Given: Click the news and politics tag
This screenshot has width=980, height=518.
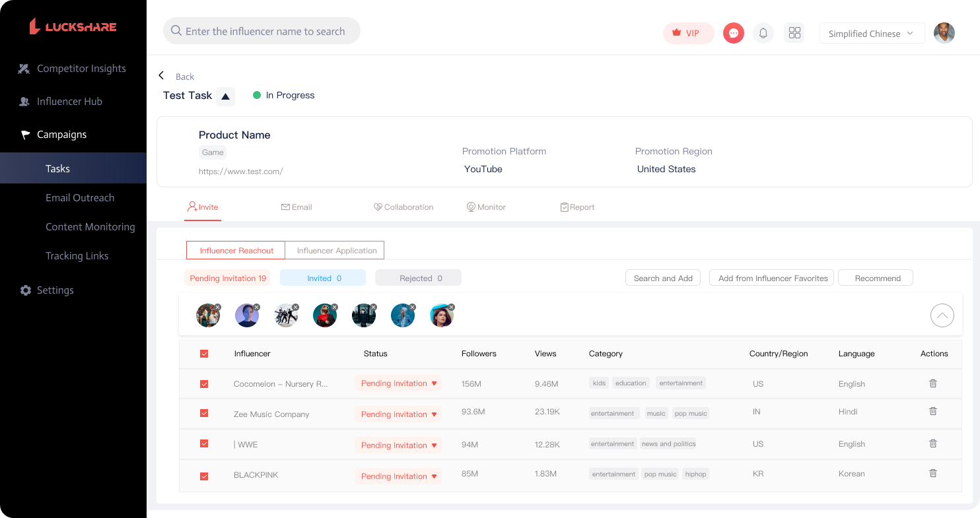Looking at the screenshot, I should [669, 443].
